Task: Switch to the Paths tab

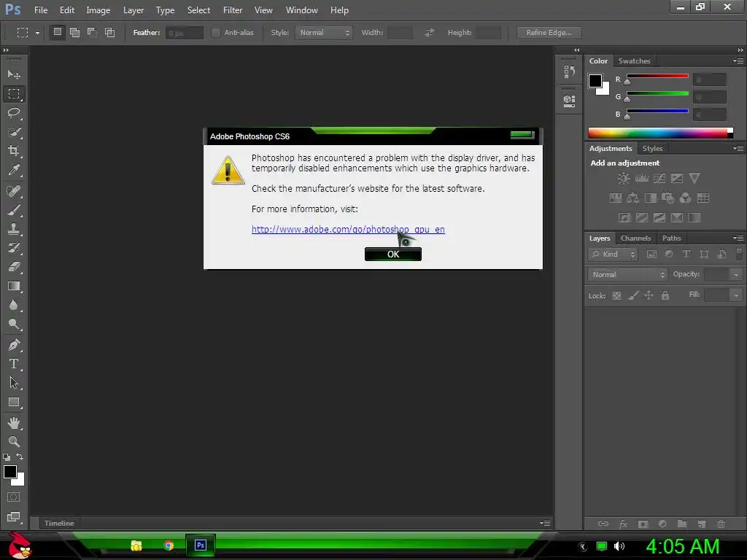Action: tap(671, 238)
